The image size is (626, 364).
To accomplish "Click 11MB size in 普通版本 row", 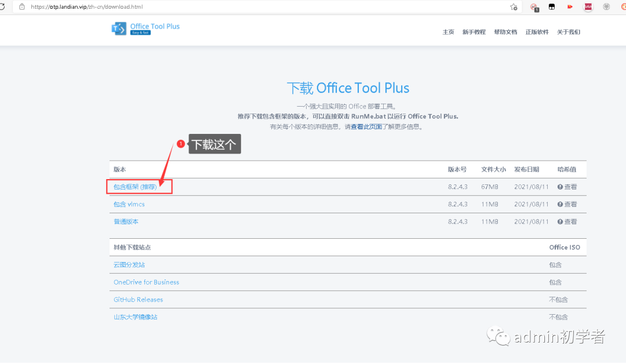I will click(489, 221).
